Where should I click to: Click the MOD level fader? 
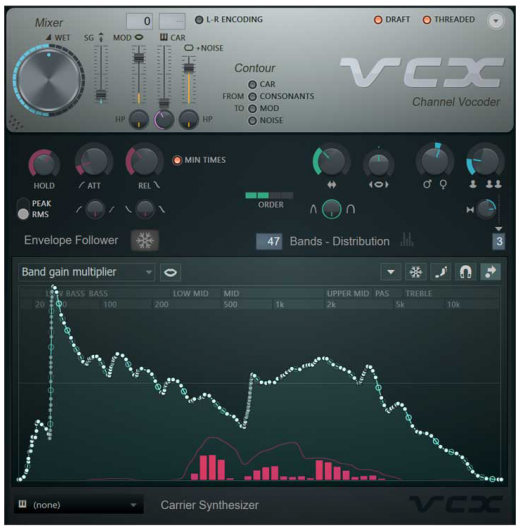[x=139, y=57]
